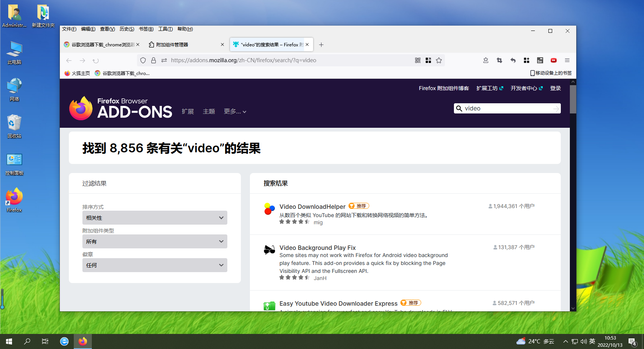Open the Firefox hamburger menu

(x=567, y=60)
